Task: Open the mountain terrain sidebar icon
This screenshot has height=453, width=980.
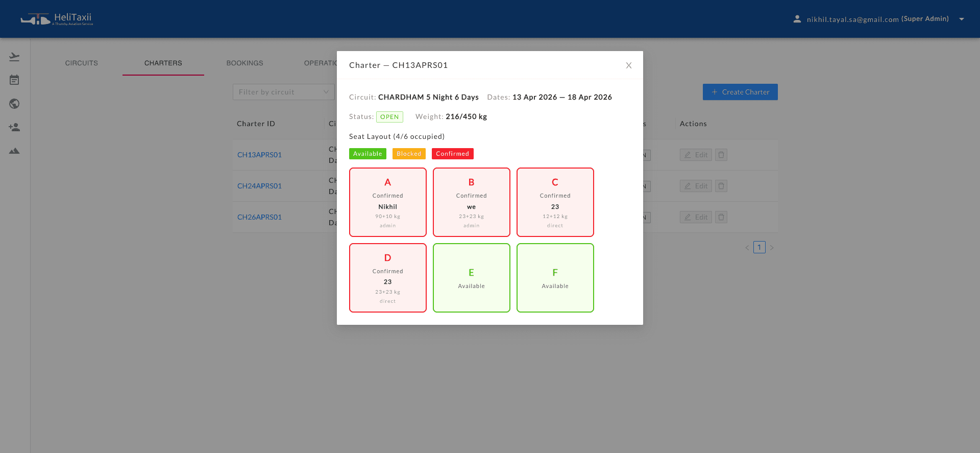Action: click(14, 151)
